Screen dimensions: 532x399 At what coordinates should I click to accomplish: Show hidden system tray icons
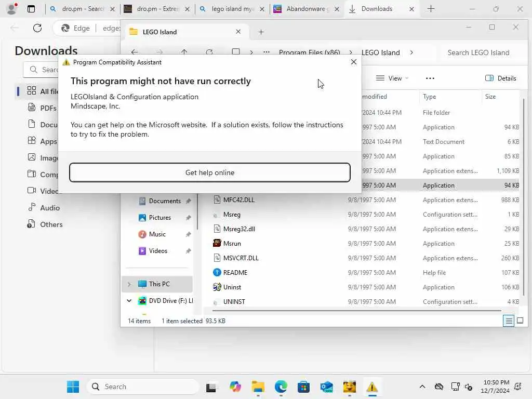click(x=422, y=387)
